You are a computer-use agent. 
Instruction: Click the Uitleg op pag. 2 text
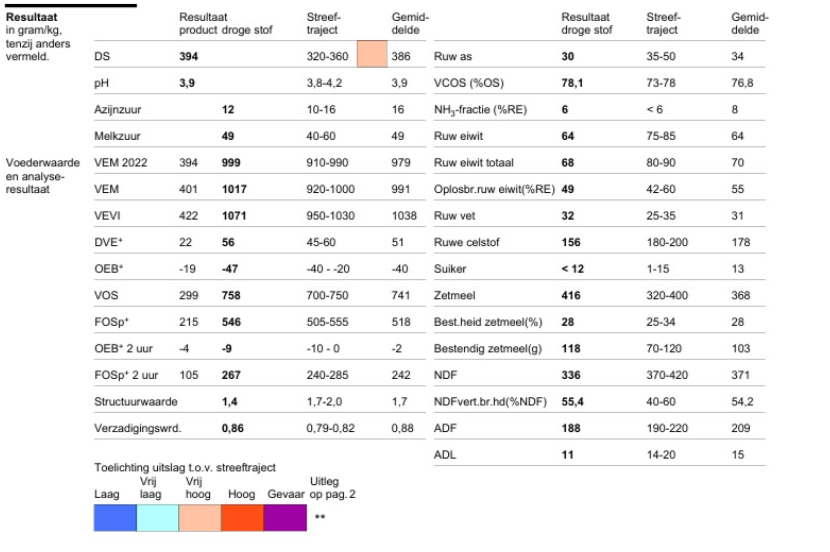point(332,488)
